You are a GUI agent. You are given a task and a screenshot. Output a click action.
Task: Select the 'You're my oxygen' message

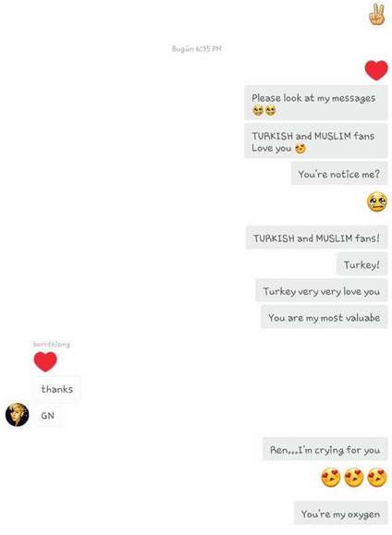pos(341,513)
